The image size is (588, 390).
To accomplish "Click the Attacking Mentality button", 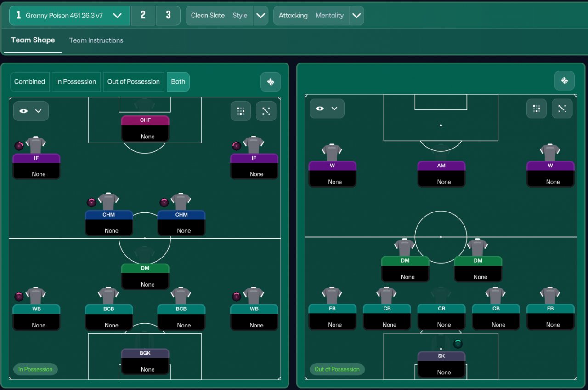I will [311, 16].
